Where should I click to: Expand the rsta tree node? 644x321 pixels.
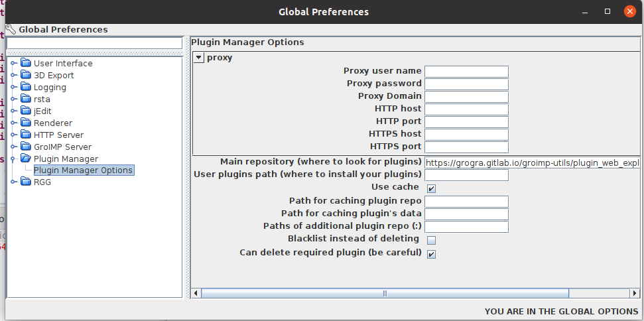coord(13,99)
